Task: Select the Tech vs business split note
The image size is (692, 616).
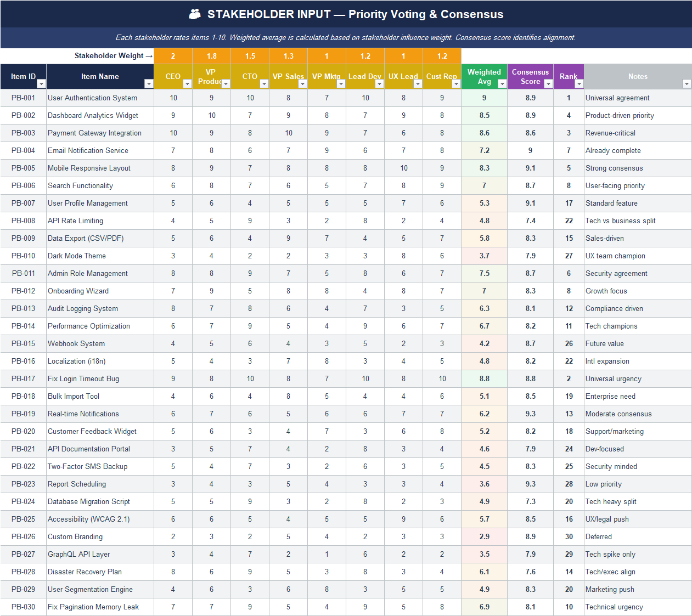Action: 638,221
